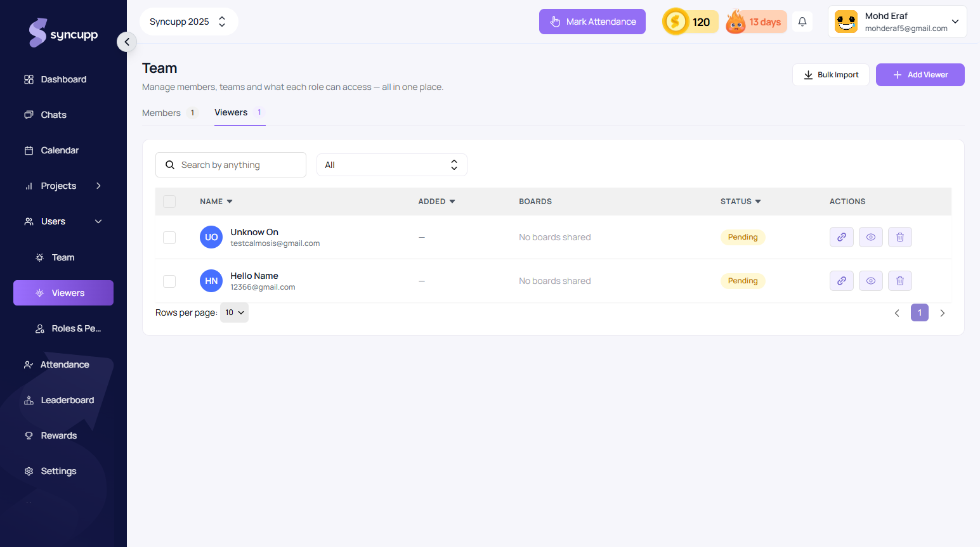Open the Projects section
980x547 pixels.
[x=58, y=186]
